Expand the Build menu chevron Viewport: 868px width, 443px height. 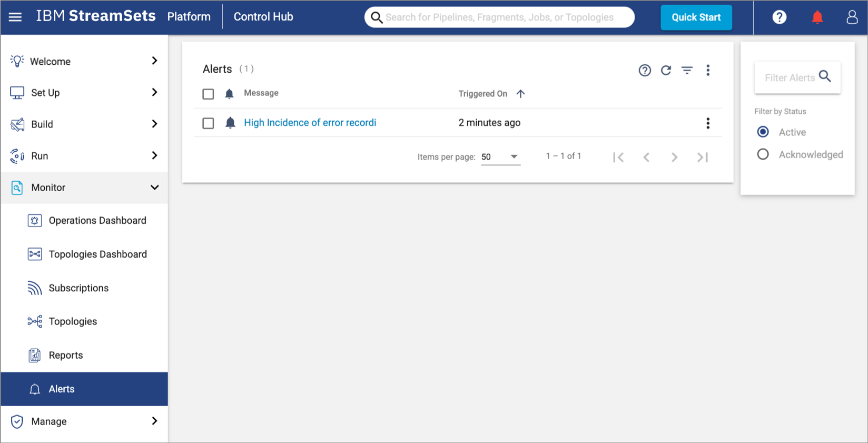point(154,124)
